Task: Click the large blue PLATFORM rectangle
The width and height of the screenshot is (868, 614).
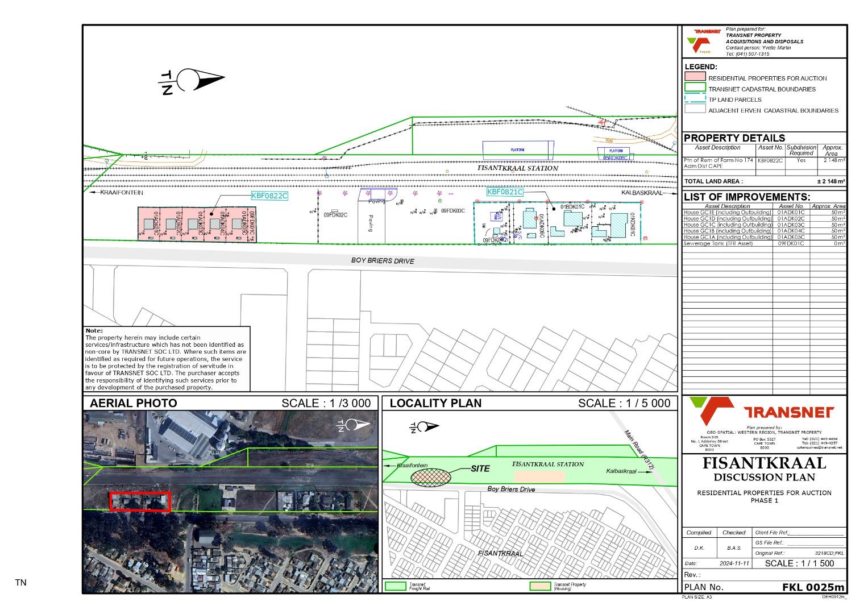Action: pos(518,150)
